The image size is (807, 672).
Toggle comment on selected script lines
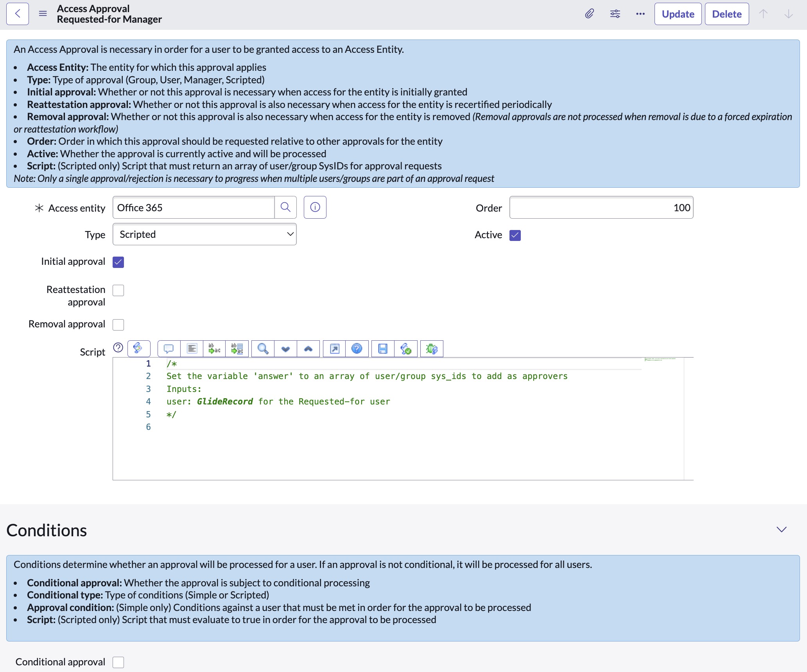169,349
